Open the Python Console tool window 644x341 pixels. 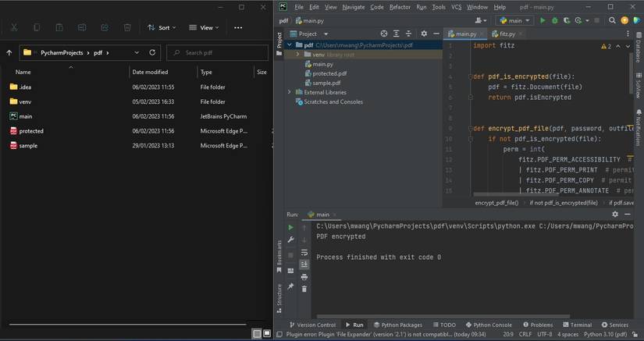489,325
